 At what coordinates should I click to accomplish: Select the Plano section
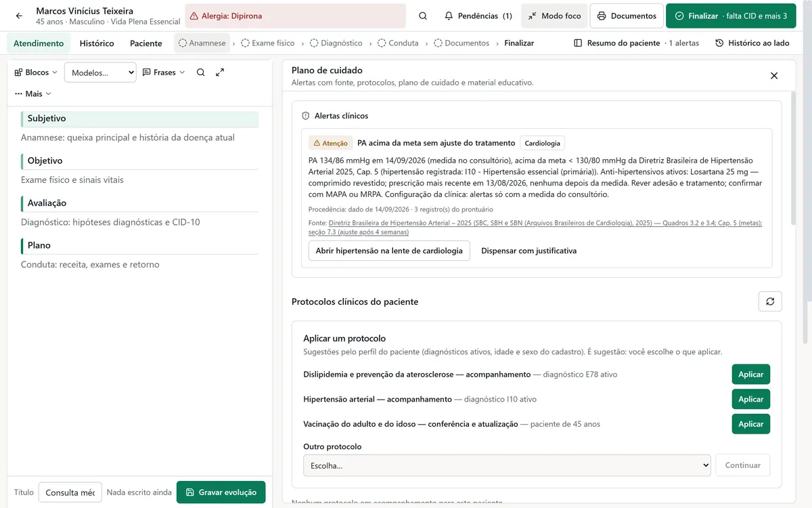tap(139, 245)
